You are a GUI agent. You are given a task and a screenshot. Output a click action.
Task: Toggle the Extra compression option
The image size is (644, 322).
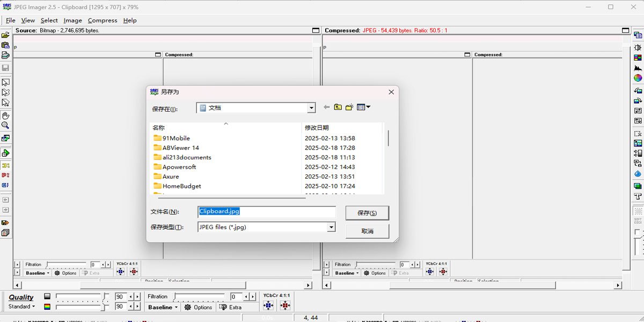click(x=231, y=307)
